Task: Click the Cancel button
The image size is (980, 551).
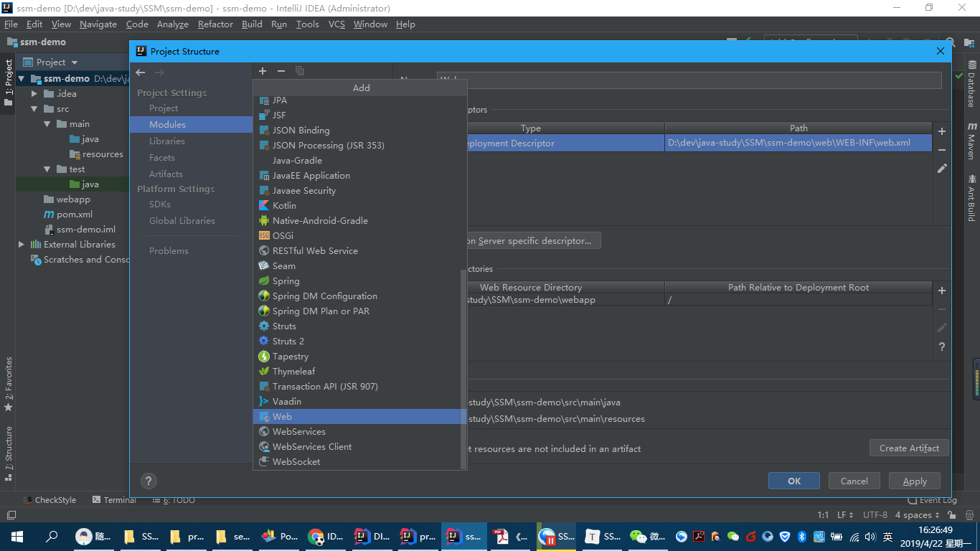Action: (x=854, y=481)
